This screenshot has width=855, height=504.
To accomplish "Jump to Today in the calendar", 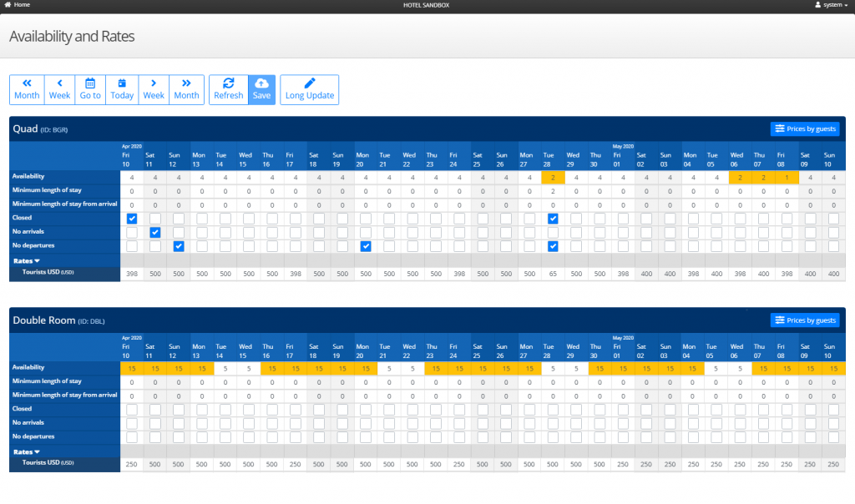I will tap(122, 89).
